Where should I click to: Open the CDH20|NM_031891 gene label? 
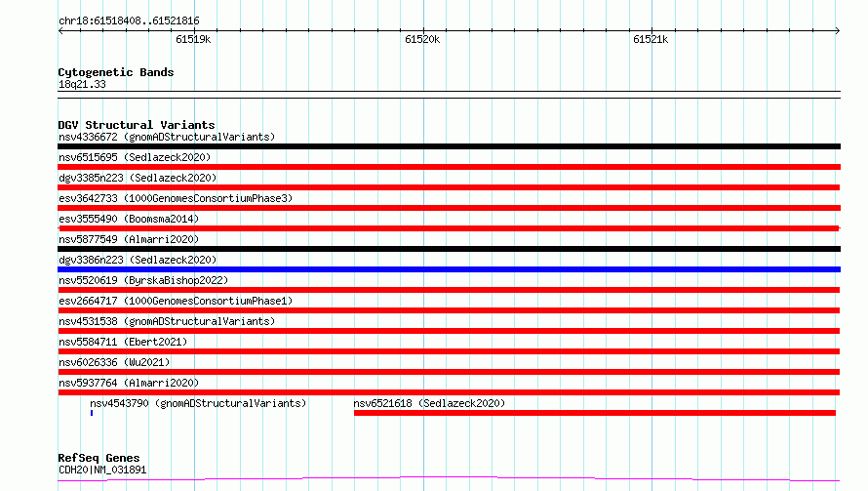102,470
